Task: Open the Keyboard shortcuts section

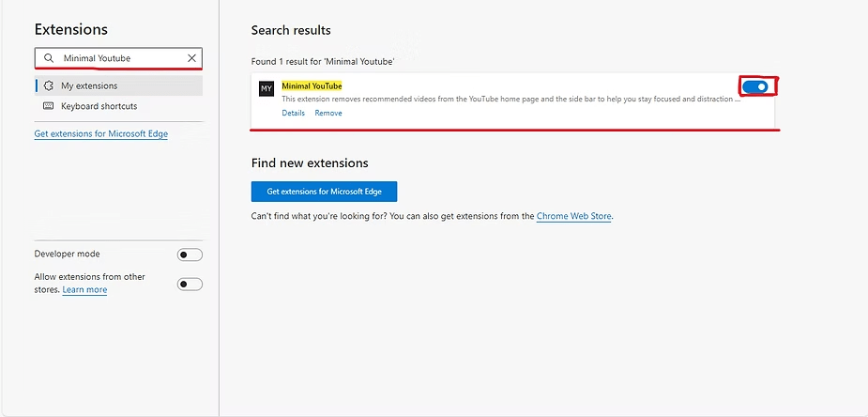Action: 119,106
